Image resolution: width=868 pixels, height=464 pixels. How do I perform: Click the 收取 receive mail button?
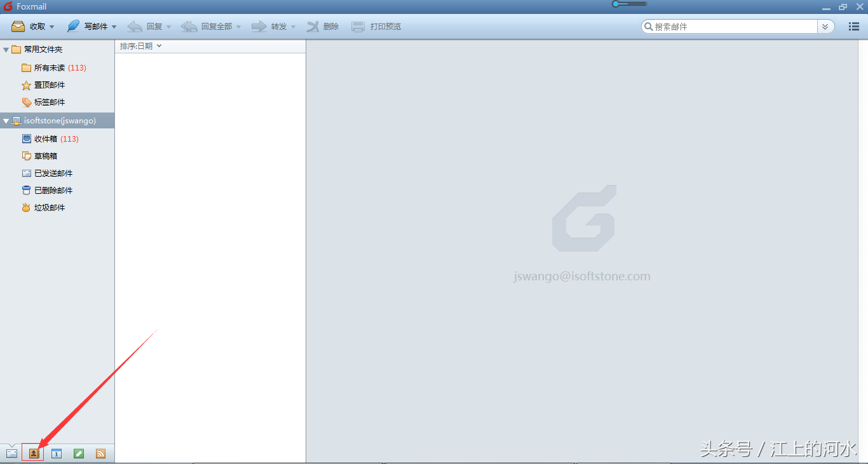29,27
